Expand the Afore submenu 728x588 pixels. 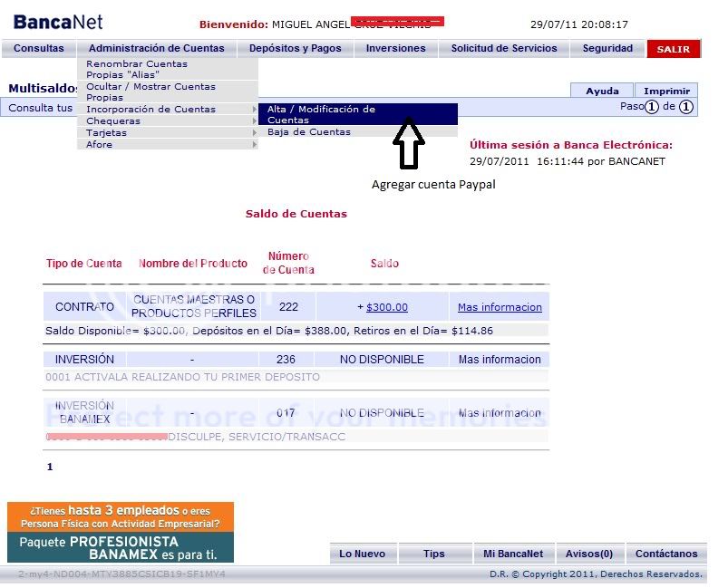98,144
